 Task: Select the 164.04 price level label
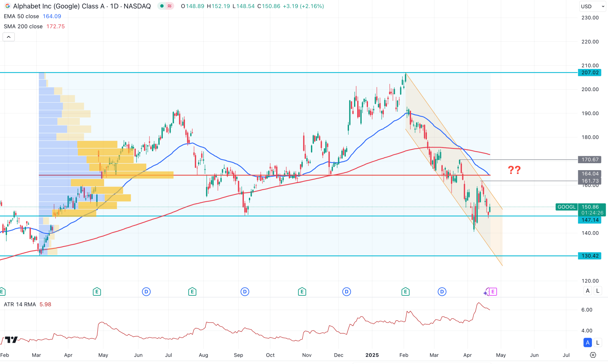click(x=590, y=174)
